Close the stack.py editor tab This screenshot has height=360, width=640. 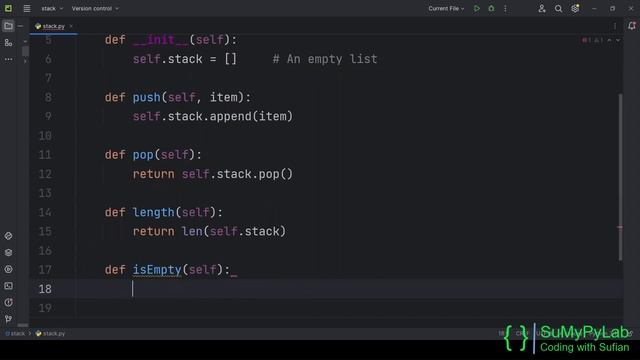pyautogui.click(x=71, y=26)
